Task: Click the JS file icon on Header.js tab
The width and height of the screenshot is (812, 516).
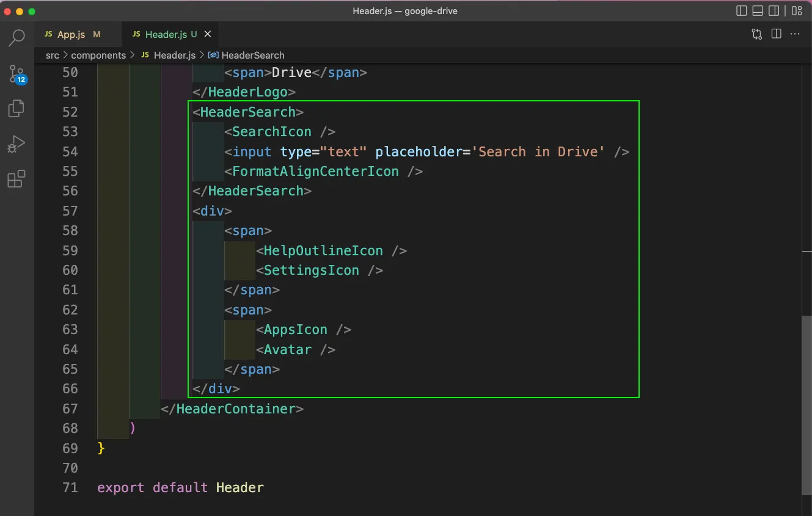Action: [x=136, y=34]
